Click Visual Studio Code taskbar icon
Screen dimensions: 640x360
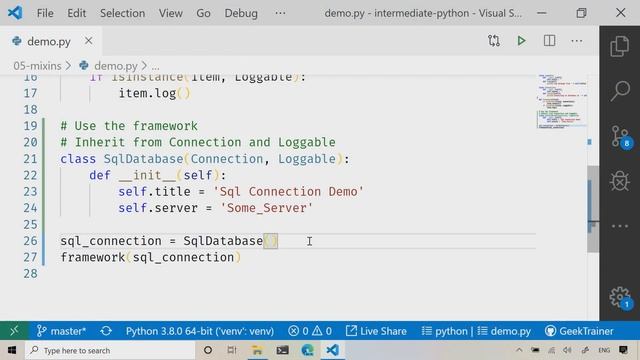point(332,350)
